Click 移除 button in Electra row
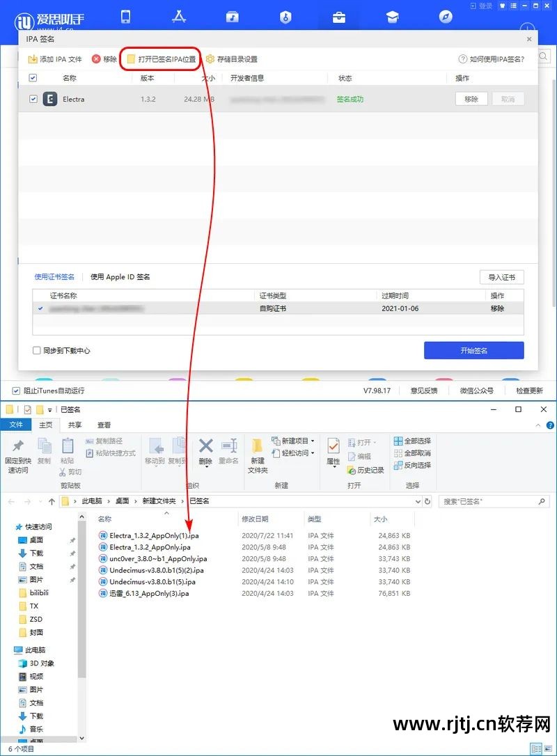 point(471,99)
